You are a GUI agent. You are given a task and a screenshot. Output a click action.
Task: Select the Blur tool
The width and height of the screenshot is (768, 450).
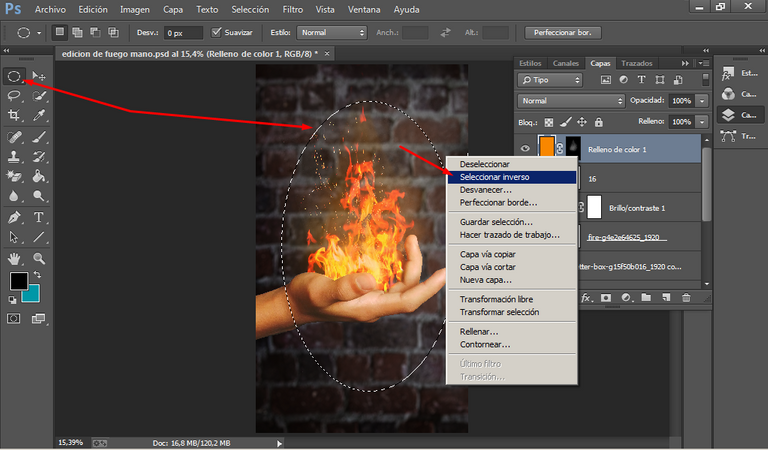click(x=14, y=196)
